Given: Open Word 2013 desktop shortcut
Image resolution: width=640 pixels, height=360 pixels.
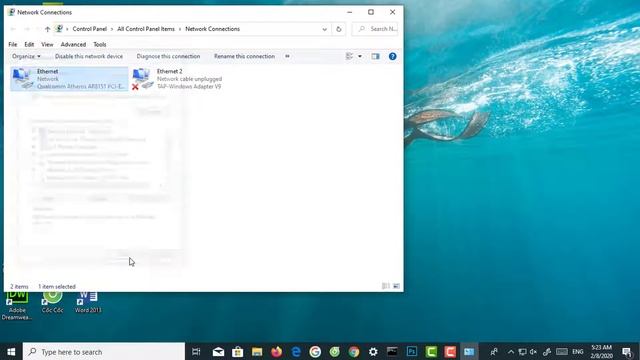Looking at the screenshot, I should pyautogui.click(x=88, y=303).
